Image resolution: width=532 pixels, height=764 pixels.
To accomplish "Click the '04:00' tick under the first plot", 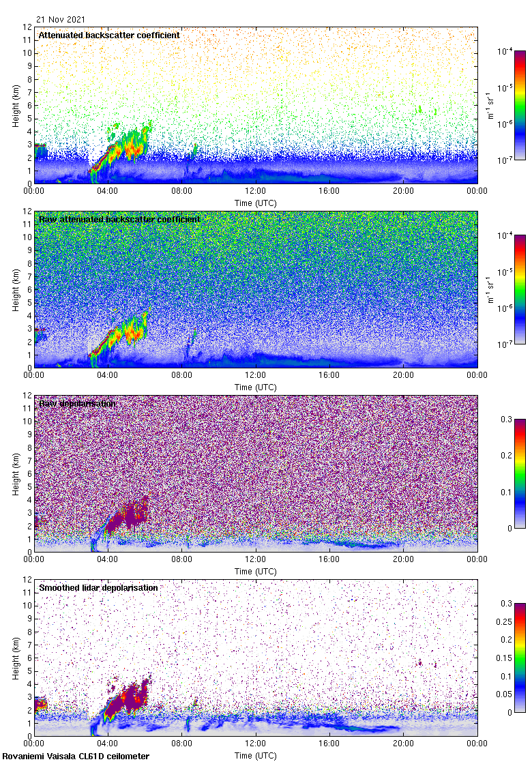I will click(107, 191).
